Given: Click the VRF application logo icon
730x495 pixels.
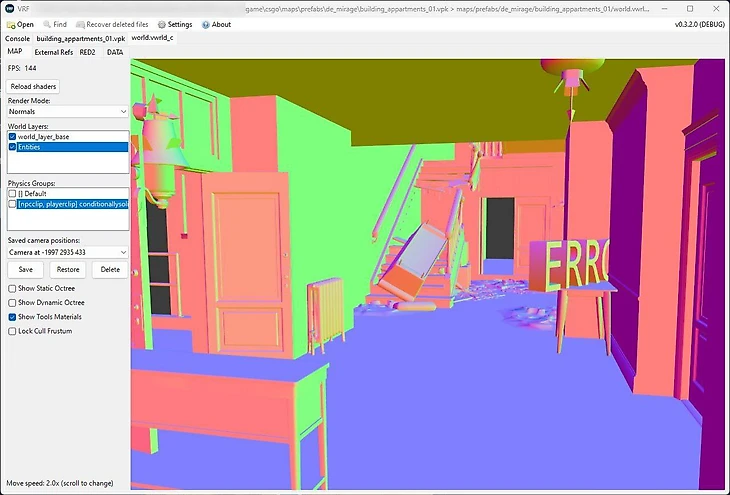Looking at the screenshot, I should pos(9,8).
